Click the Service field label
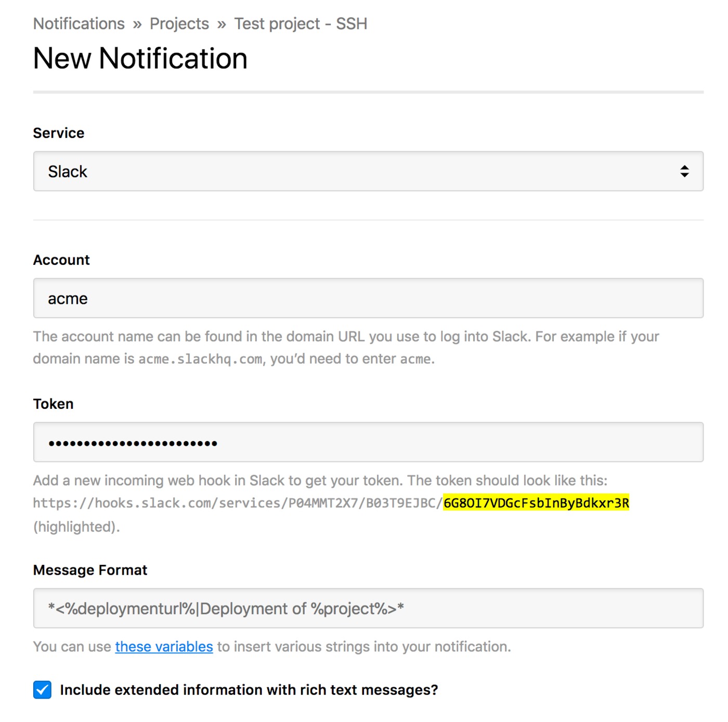The height and width of the screenshot is (722, 728). click(59, 133)
